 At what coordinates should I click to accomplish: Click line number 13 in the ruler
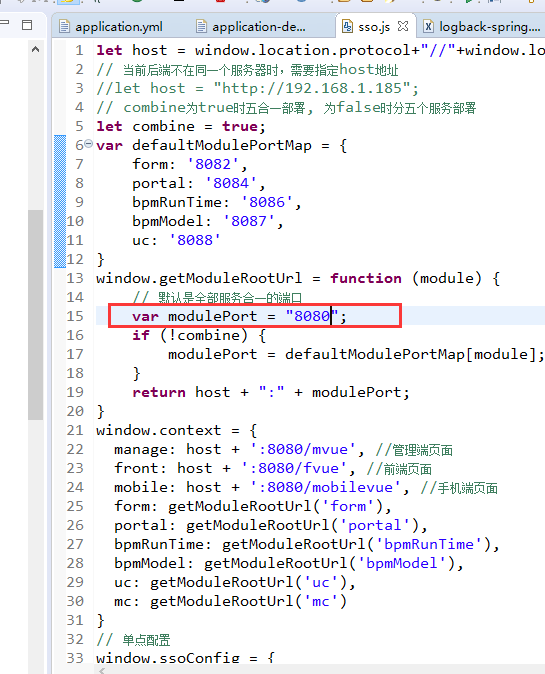[x=75, y=278]
